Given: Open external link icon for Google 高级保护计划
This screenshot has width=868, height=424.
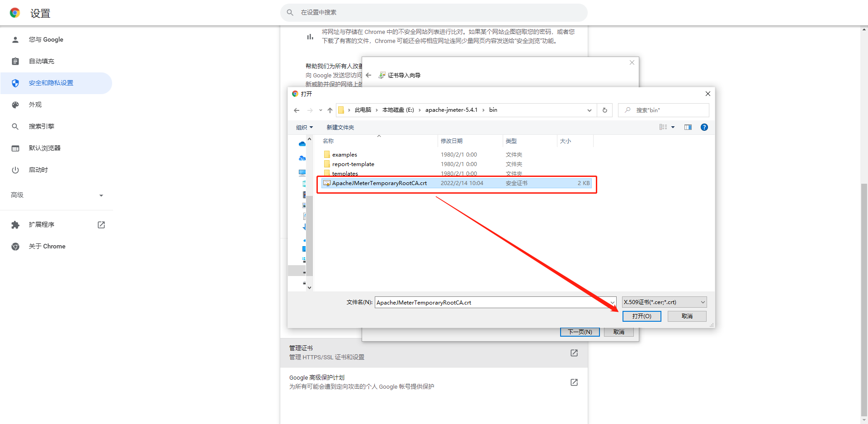Looking at the screenshot, I should click(574, 383).
